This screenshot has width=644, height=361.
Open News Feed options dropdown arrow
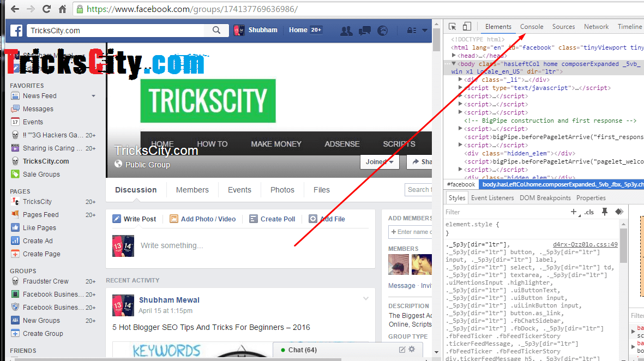(x=94, y=95)
